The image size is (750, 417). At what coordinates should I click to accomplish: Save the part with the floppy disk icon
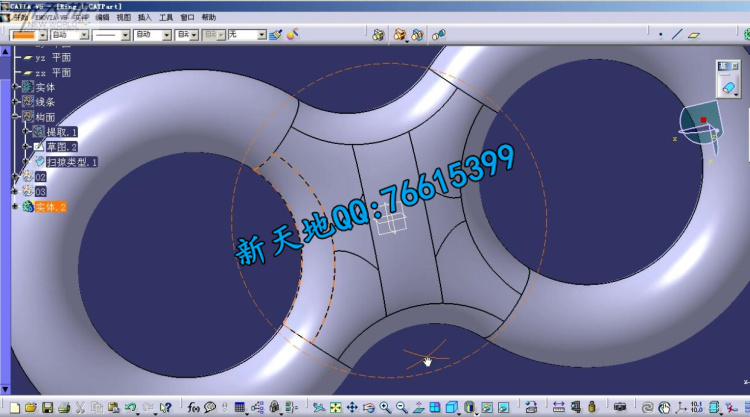(x=47, y=407)
